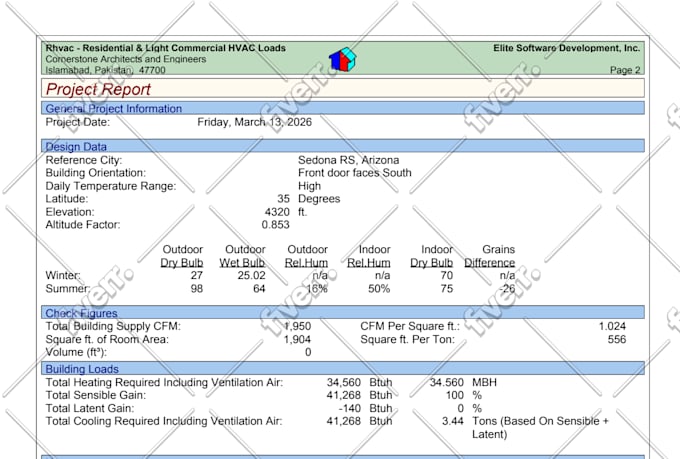The width and height of the screenshot is (680, 459).
Task: Click the summer indoor rel. humidity 50%
Action: [x=379, y=289]
